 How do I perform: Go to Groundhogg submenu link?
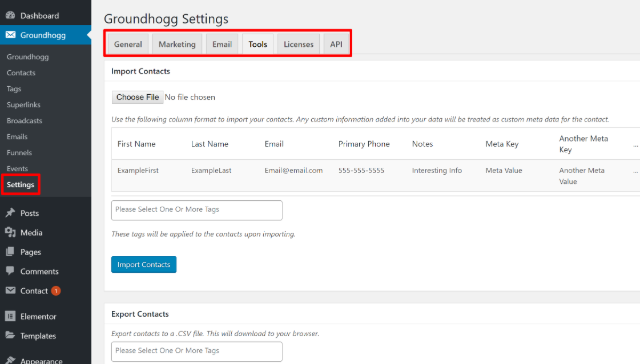point(27,57)
